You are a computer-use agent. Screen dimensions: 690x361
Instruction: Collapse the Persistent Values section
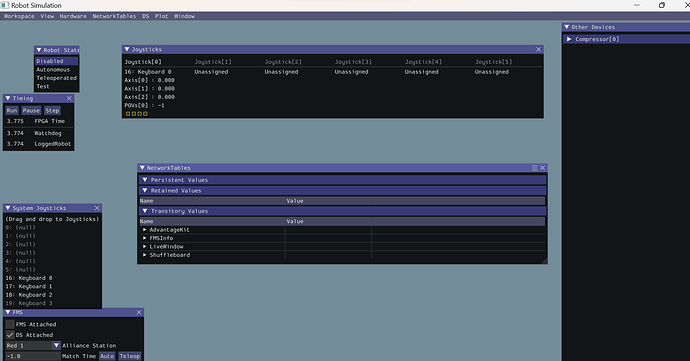coord(145,180)
